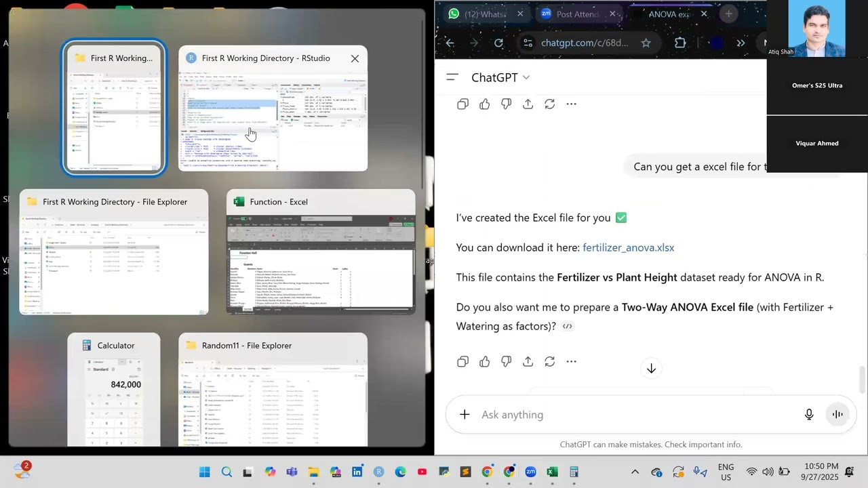Regenerate the fertilizer Excel file response
The image size is (868, 488).
(549, 361)
